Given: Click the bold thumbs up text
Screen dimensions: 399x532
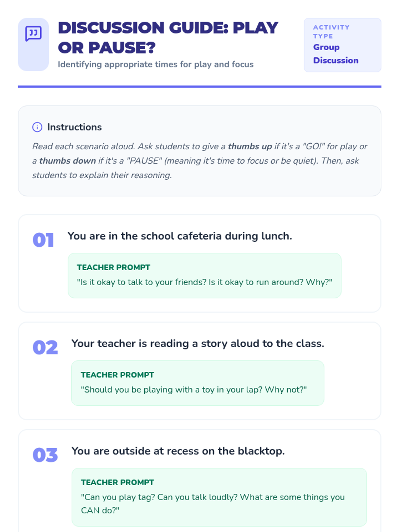Looking at the screenshot, I should tap(250, 146).
